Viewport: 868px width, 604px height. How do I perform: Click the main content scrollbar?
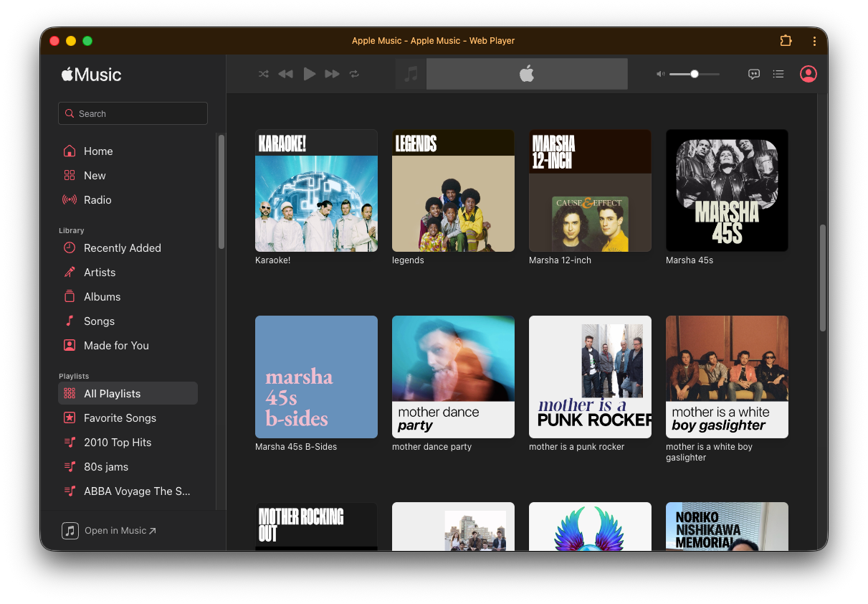[x=823, y=278]
